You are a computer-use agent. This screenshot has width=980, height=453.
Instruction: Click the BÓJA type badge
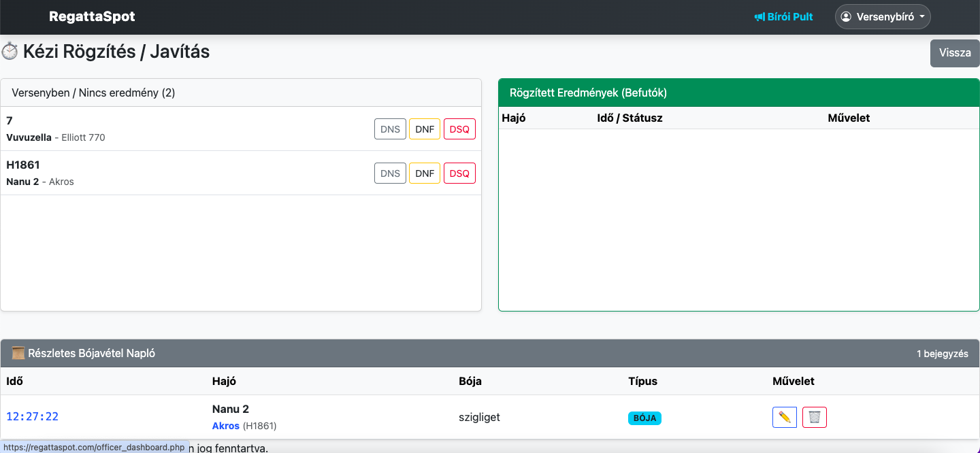click(644, 418)
